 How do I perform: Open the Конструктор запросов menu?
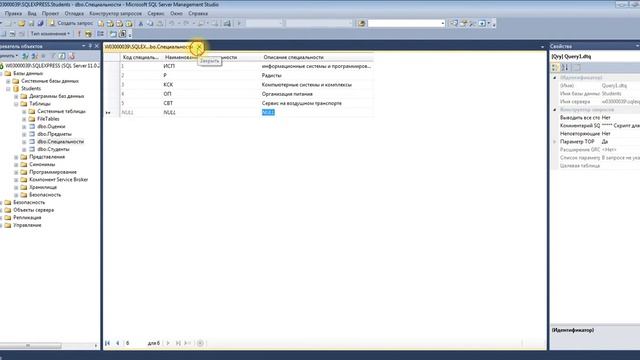click(116, 13)
